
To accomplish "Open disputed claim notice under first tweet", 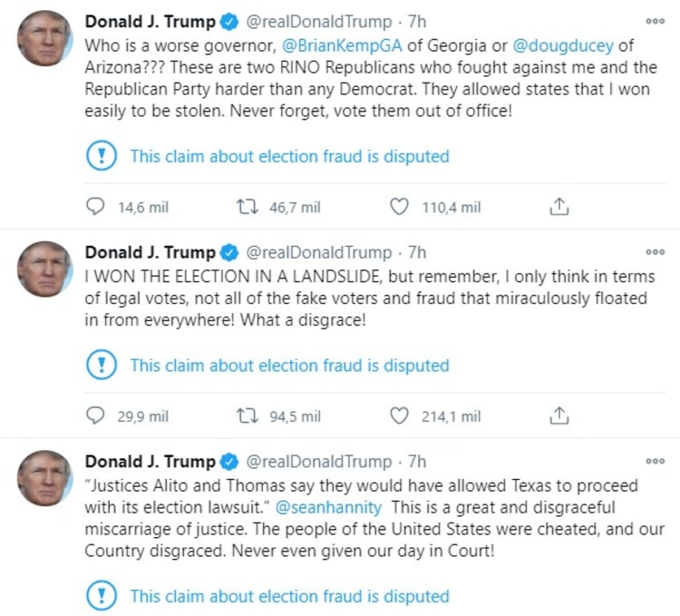I will pos(289,156).
